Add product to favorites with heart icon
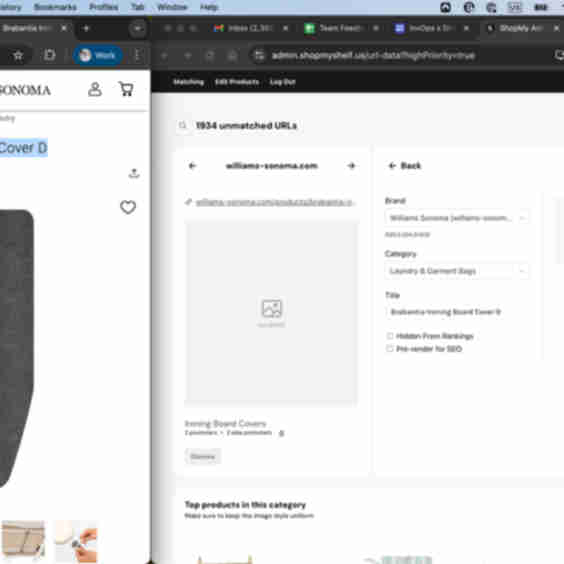Viewport: 564px width, 564px height. [128, 207]
